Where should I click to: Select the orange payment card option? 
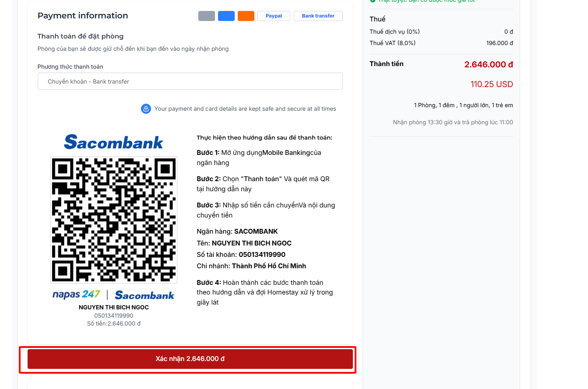pyautogui.click(x=246, y=16)
